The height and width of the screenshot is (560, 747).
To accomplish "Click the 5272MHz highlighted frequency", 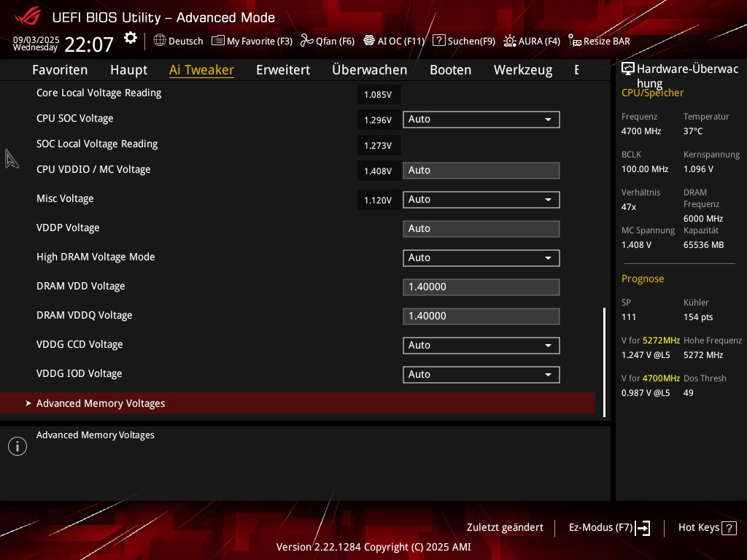I will (661, 341).
